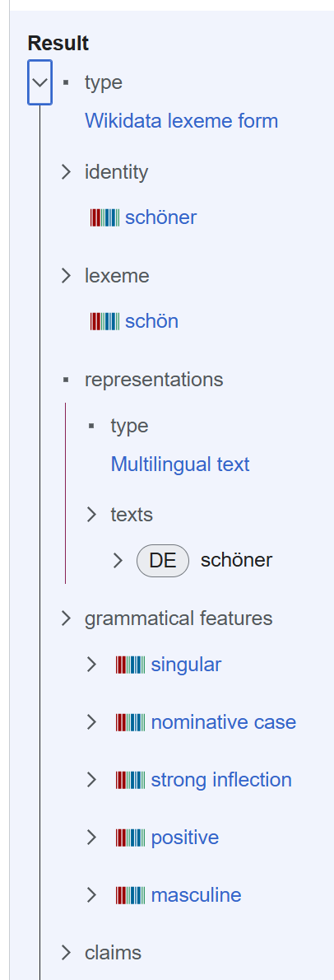334x980 pixels.
Task: Expand the lexeme row
Action: (66, 276)
